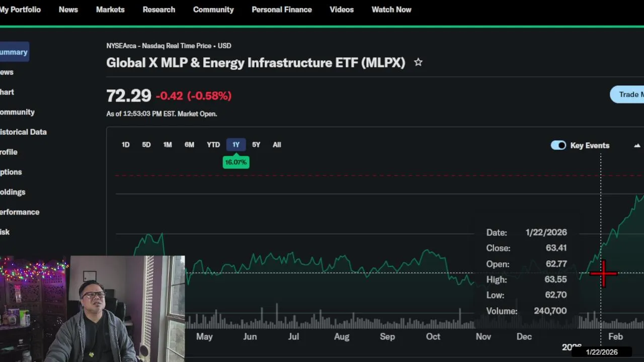Open the Personal Finance menu
The image size is (644, 362).
[282, 10]
